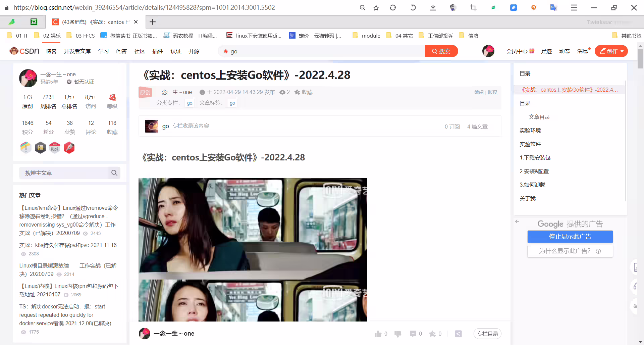The image size is (644, 345).
Task: Click the 1024 badge icon
Action: (55, 148)
